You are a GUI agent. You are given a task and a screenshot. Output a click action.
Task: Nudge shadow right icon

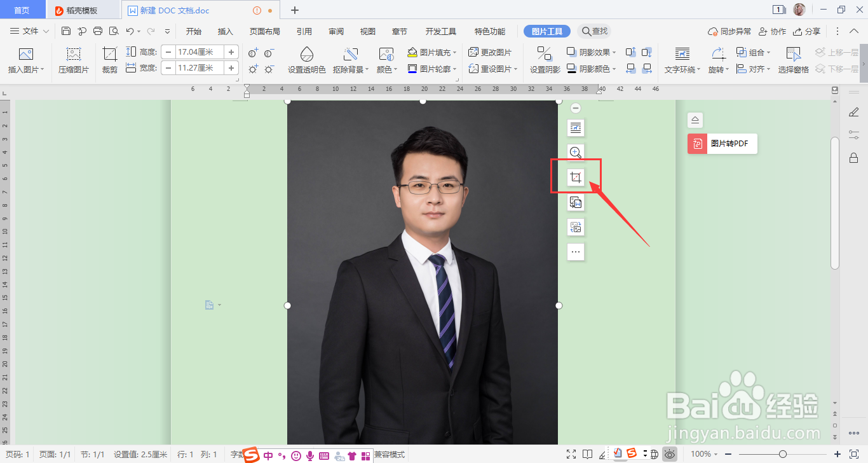647,69
